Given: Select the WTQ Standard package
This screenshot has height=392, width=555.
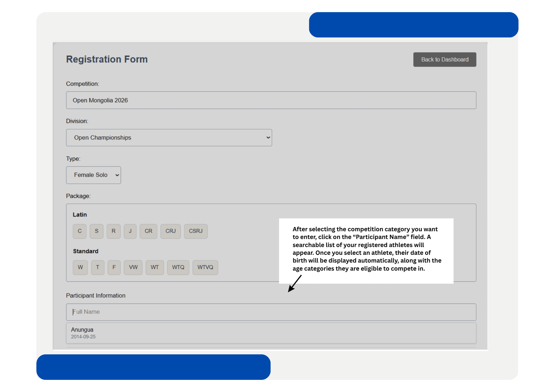Looking at the screenshot, I should click(178, 267).
